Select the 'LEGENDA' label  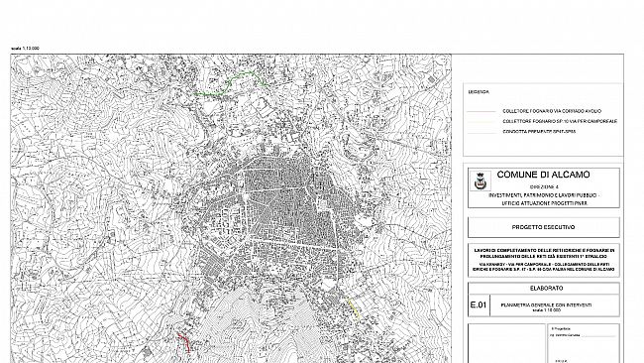(x=479, y=92)
